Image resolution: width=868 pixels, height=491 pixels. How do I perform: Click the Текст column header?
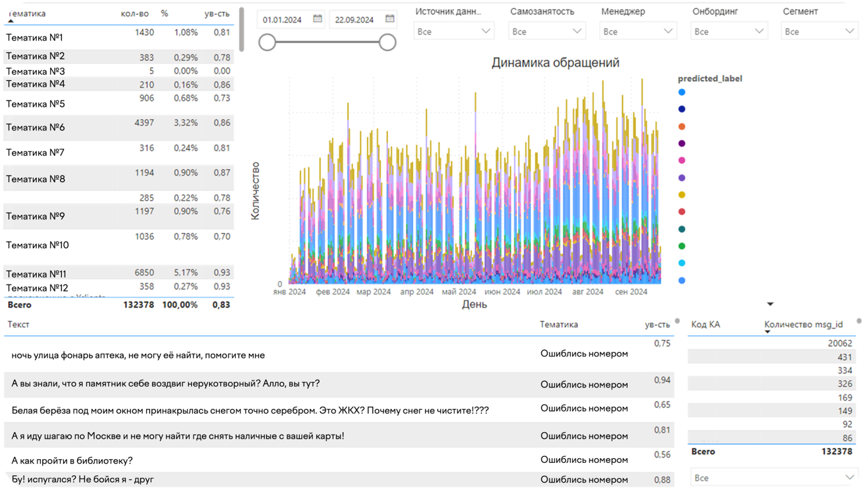pyautogui.click(x=18, y=324)
